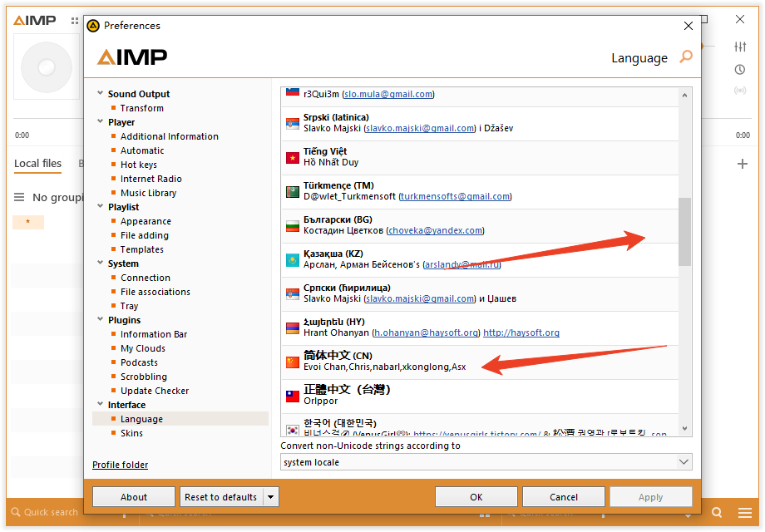Collapse the Interface tree section
The width and height of the screenshot is (765, 532).
(x=100, y=404)
